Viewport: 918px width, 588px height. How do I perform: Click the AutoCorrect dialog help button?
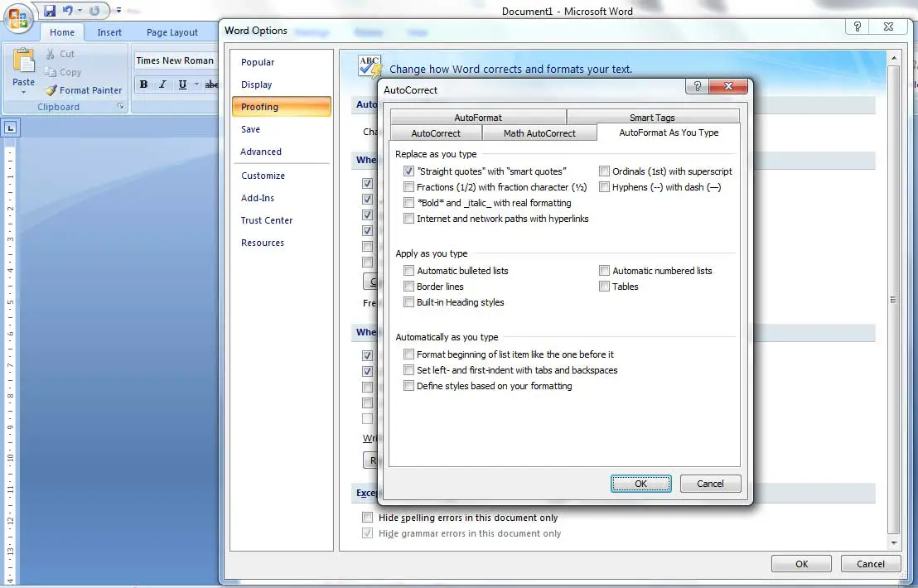coord(697,86)
